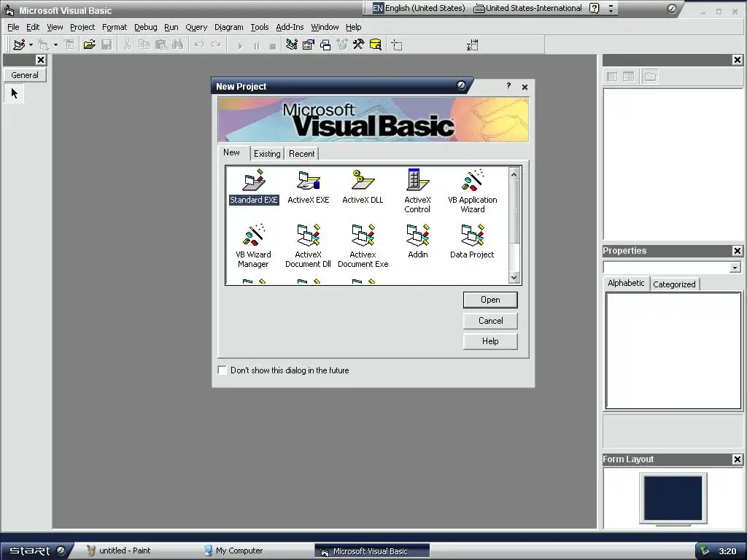Open the Add Form dropdown arrow
747x560 pixels.
tap(55, 44)
